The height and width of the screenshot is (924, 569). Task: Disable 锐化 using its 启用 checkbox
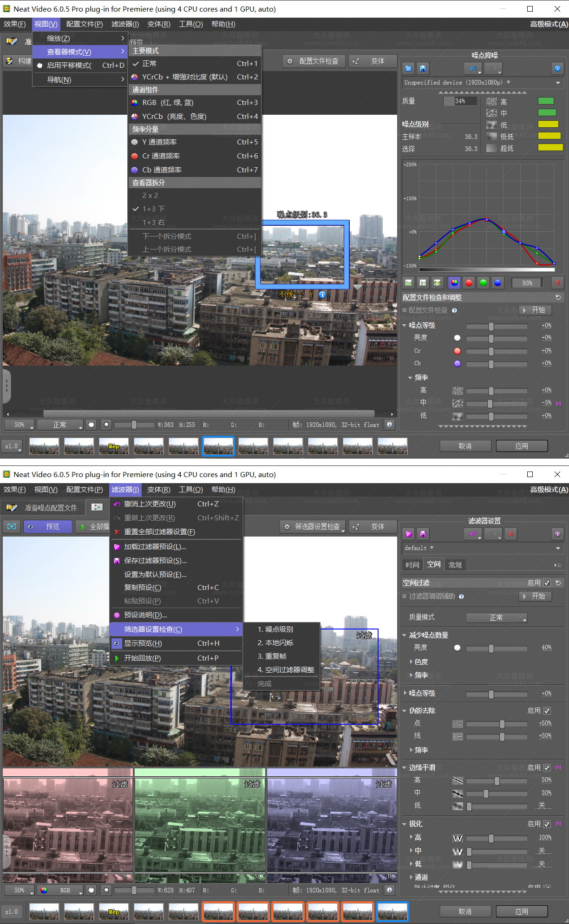coord(547,824)
